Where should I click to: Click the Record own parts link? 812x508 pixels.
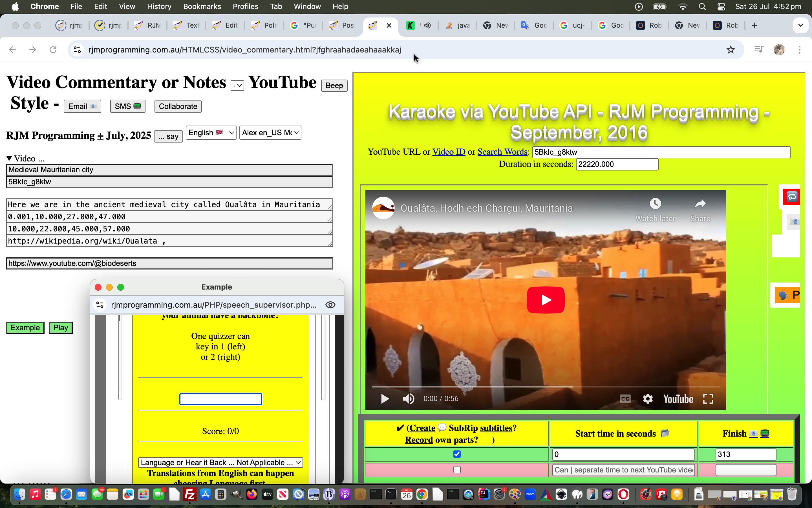(x=419, y=440)
